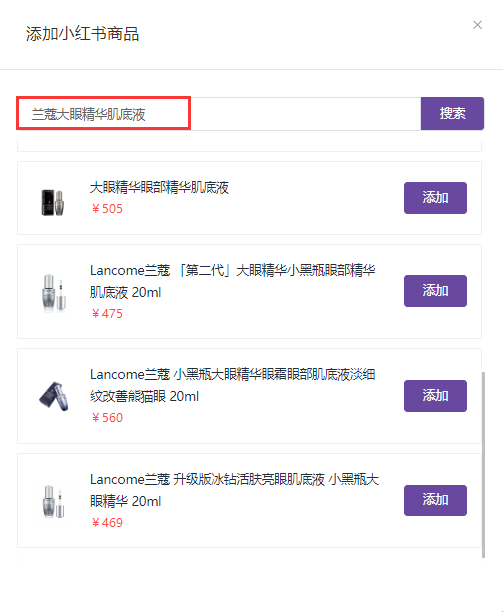Click the purple 搜索 button
The image size is (503, 612).
tap(452, 114)
